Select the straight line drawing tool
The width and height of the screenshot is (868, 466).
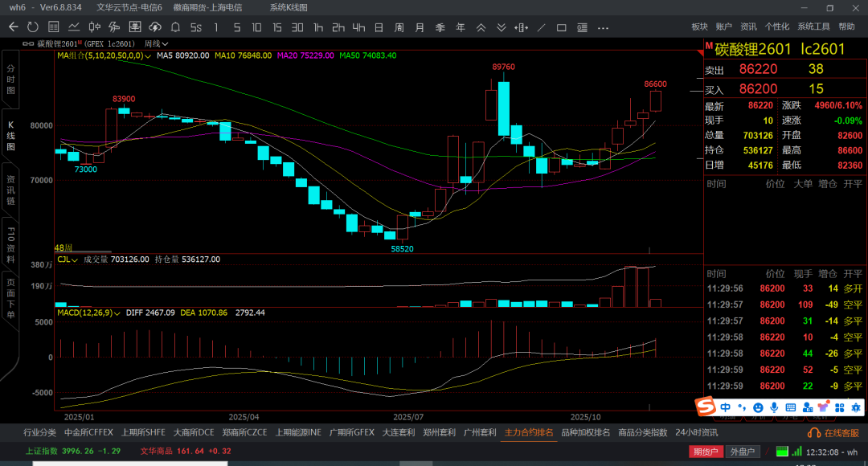[541, 27]
